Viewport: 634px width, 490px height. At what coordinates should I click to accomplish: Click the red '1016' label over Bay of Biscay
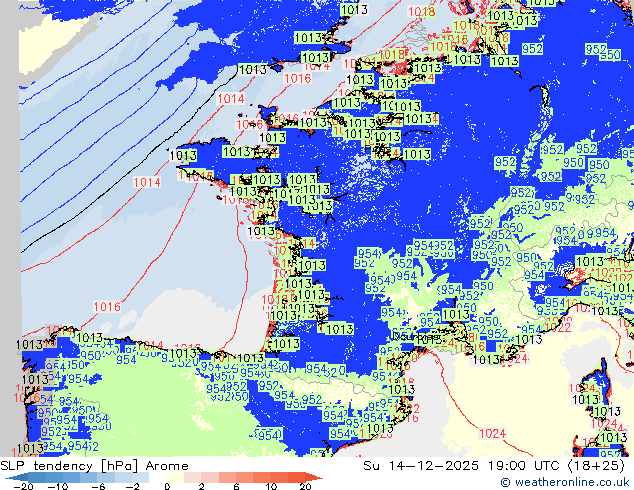coord(107,307)
